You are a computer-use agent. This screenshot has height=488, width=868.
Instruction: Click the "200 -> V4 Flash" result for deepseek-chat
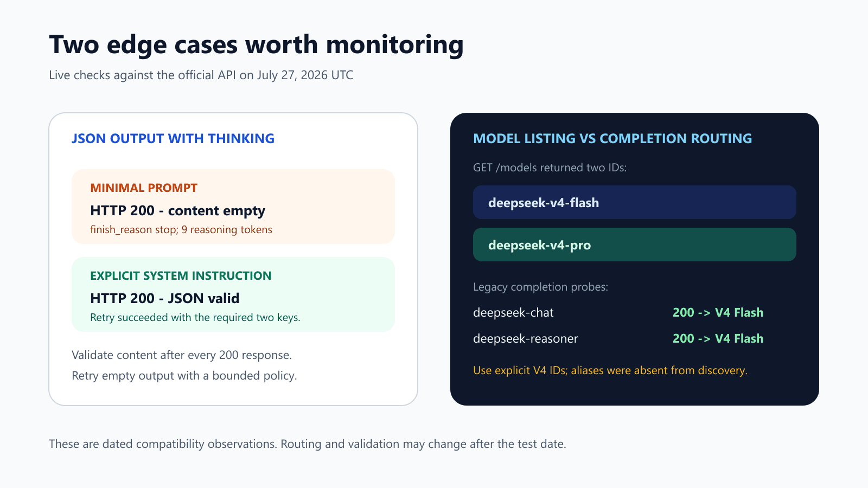[x=718, y=313]
